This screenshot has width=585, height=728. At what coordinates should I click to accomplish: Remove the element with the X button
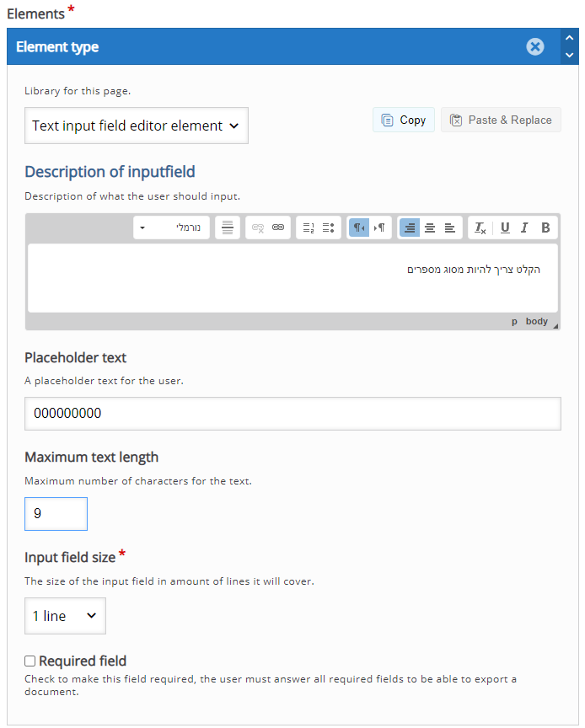[x=535, y=47]
